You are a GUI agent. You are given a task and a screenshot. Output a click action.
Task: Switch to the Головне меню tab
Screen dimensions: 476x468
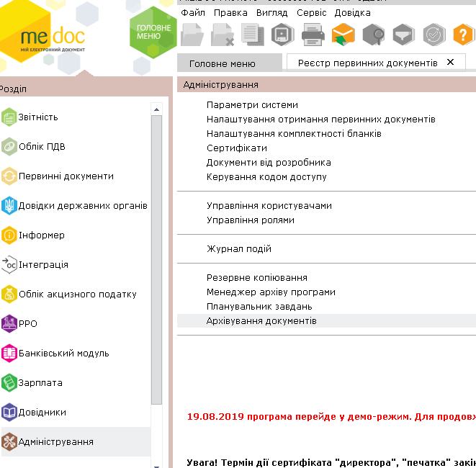[230, 63]
